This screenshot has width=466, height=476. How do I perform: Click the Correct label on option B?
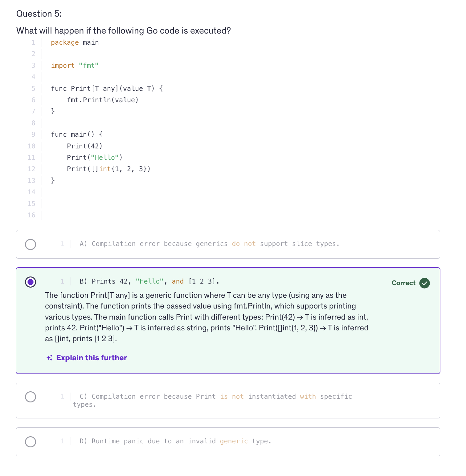click(x=403, y=283)
